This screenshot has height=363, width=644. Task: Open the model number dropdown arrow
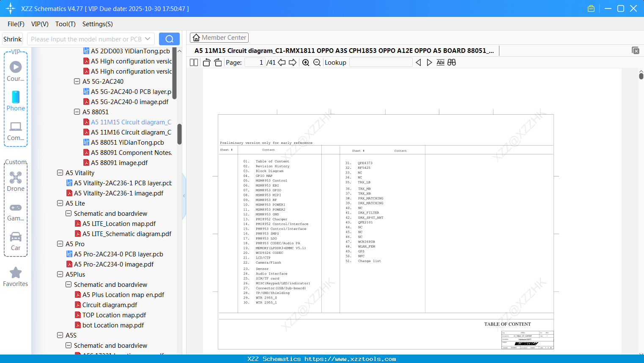[148, 39]
